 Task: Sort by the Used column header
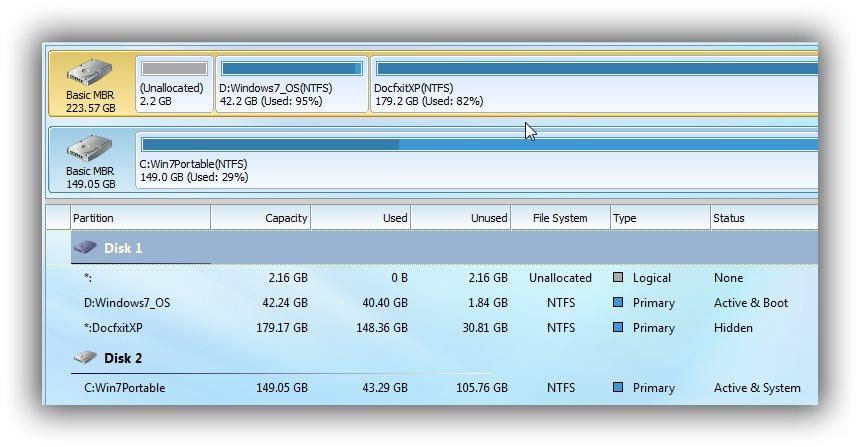pos(361,218)
